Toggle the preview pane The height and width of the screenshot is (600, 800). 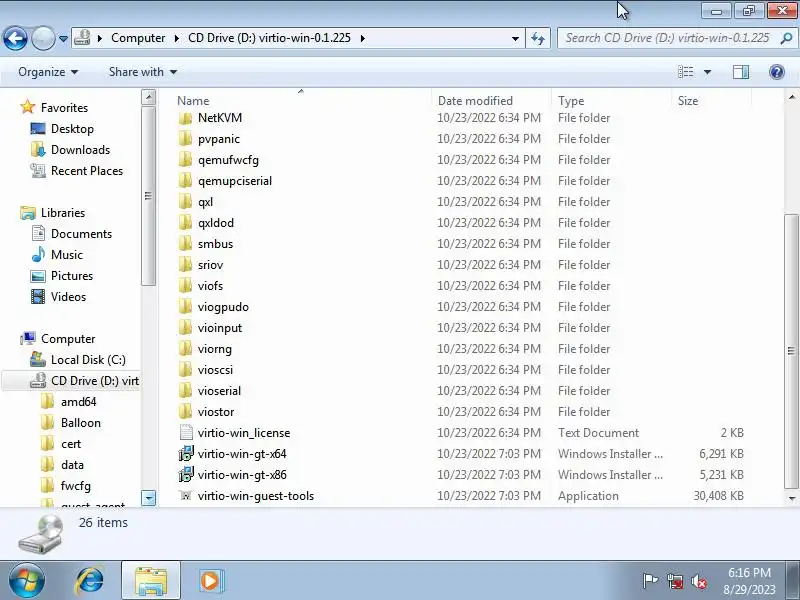[741, 72]
